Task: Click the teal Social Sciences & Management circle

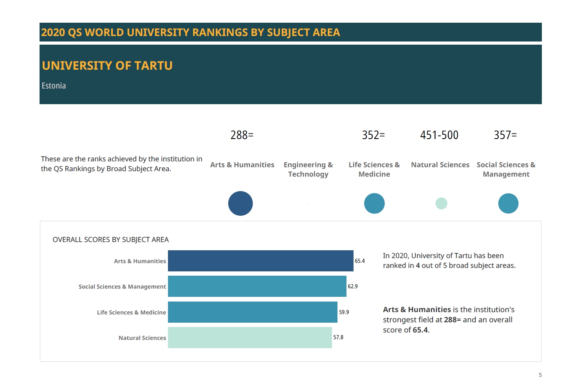Action: tap(508, 203)
